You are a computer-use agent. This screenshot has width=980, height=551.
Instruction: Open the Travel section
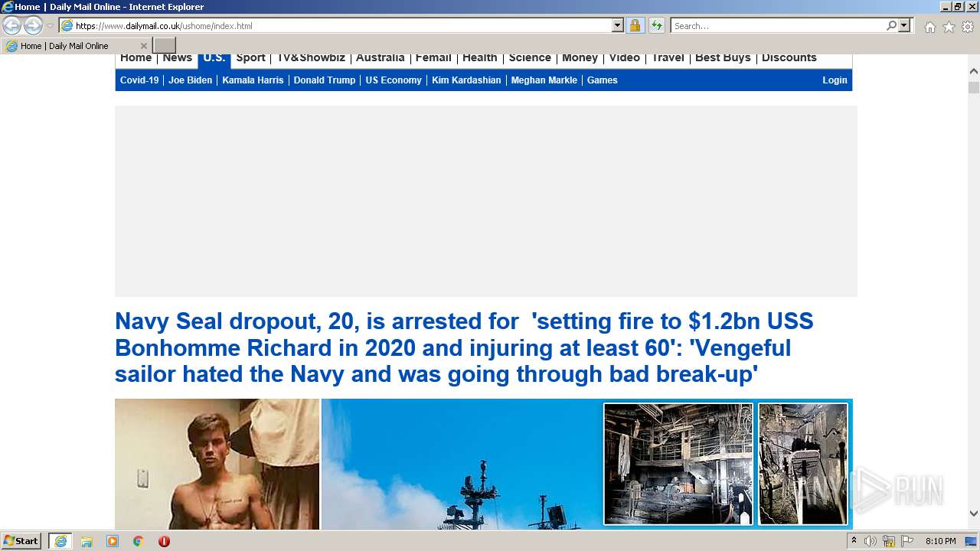(668, 58)
